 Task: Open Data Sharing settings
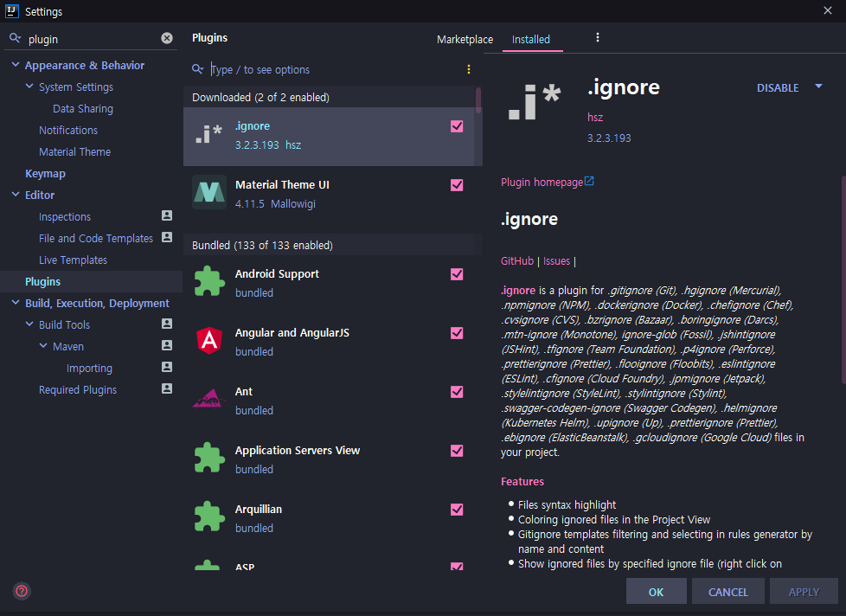[83, 108]
